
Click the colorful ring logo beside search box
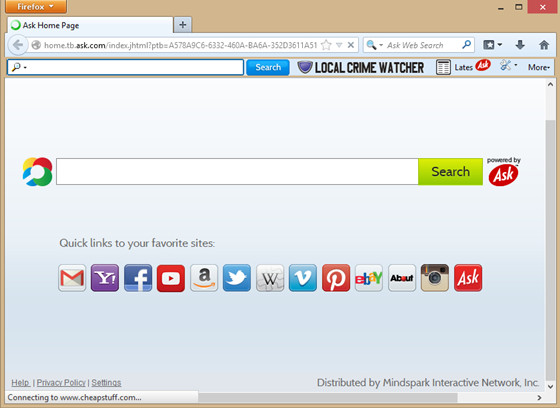tap(38, 172)
